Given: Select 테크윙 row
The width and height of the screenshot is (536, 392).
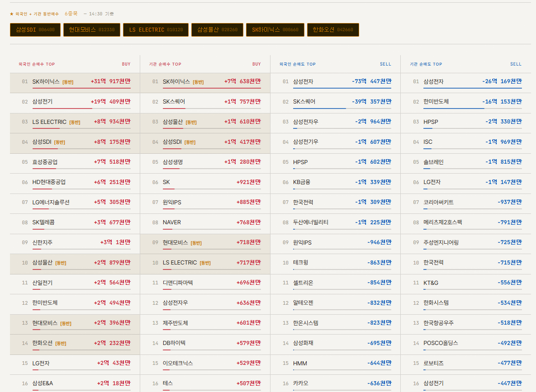Looking at the screenshot, I should tap(335, 264).
